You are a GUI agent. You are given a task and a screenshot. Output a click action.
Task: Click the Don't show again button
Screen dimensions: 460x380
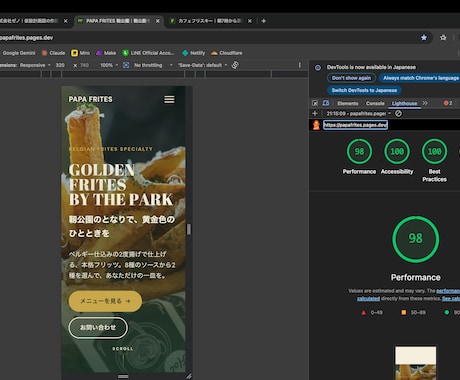(x=351, y=78)
